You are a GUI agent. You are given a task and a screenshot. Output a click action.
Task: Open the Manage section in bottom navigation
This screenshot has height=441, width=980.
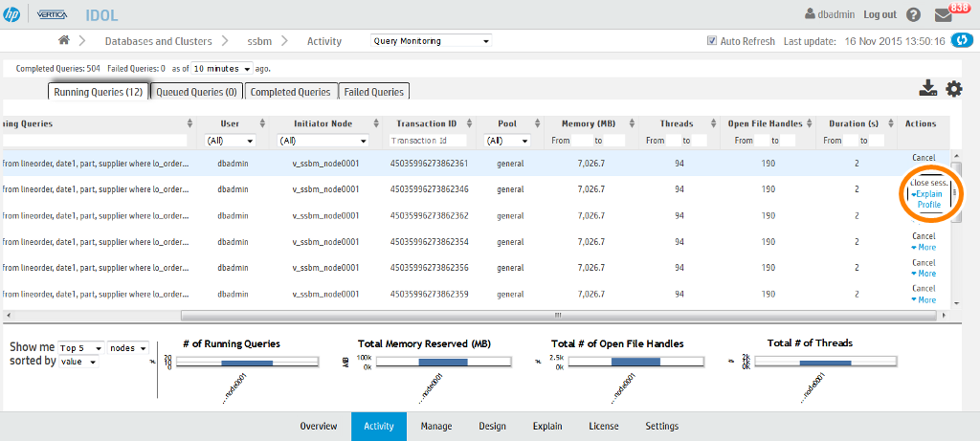(436, 426)
